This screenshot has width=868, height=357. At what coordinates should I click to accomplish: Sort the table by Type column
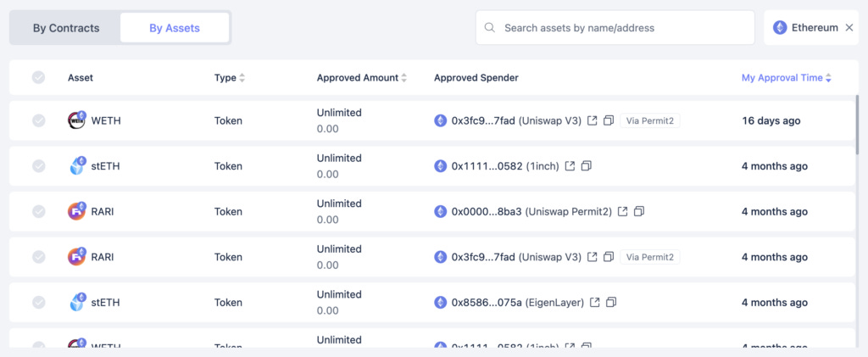pos(242,78)
